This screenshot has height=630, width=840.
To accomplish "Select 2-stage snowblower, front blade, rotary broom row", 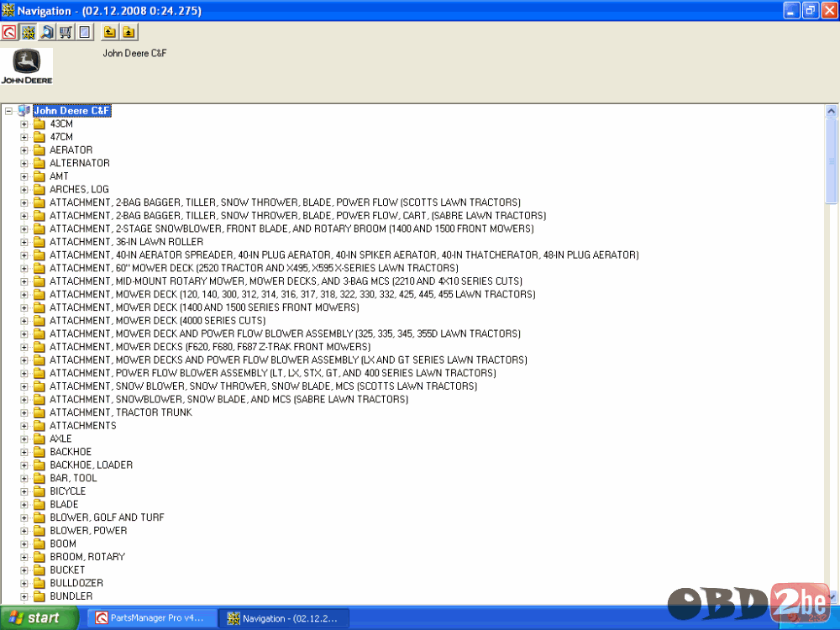I will 291,228.
